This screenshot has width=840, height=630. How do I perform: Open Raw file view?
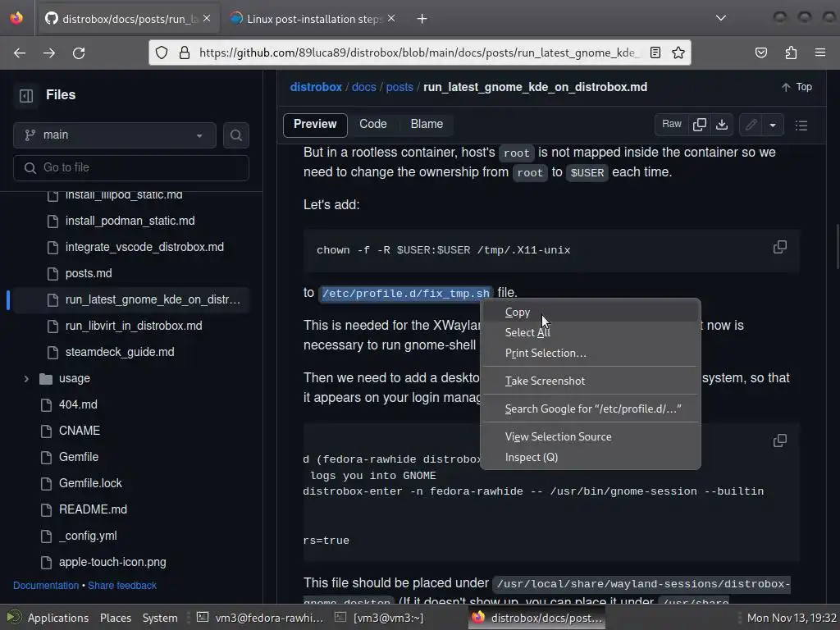click(672, 125)
